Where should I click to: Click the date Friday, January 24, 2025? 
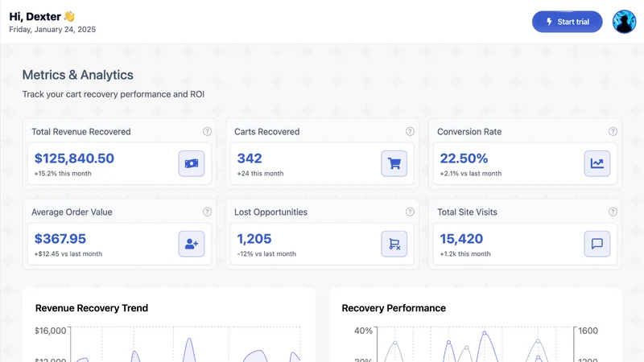(x=52, y=30)
